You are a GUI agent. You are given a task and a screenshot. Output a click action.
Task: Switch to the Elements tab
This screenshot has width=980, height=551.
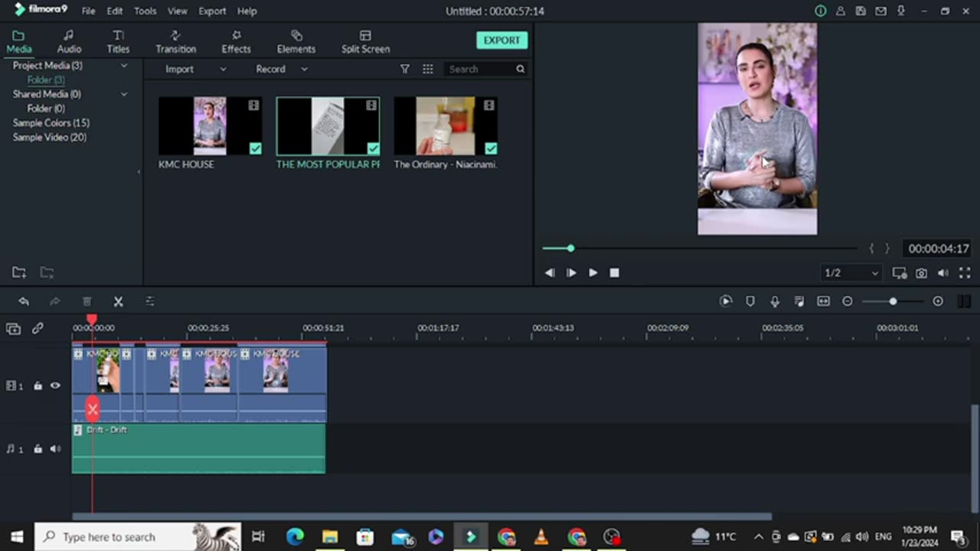pos(296,42)
